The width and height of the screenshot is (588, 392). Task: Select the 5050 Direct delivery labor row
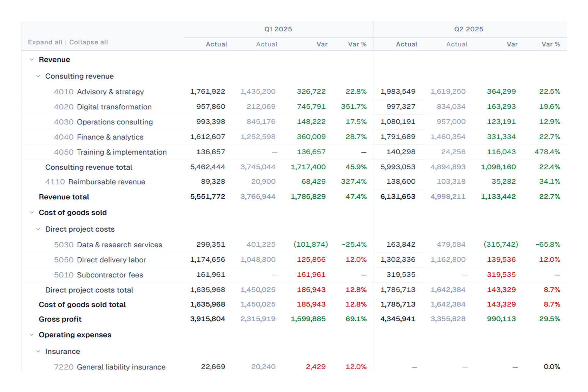[x=294, y=260]
